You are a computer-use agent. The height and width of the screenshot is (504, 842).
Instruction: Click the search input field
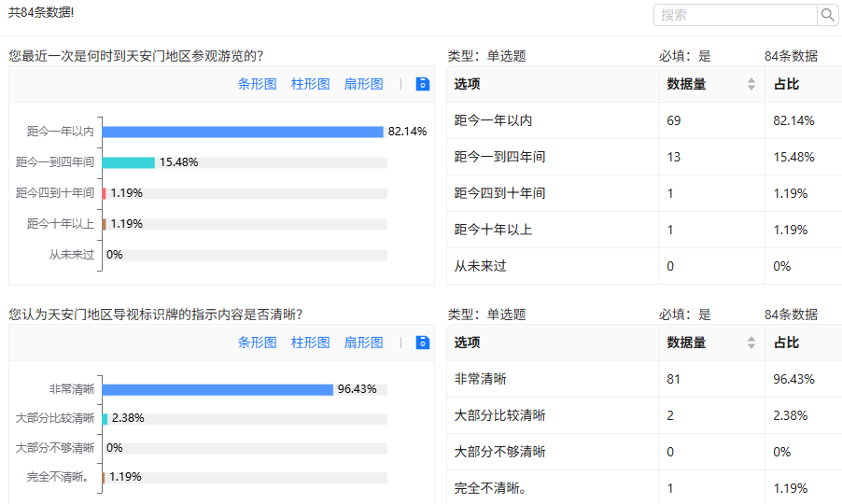736,15
